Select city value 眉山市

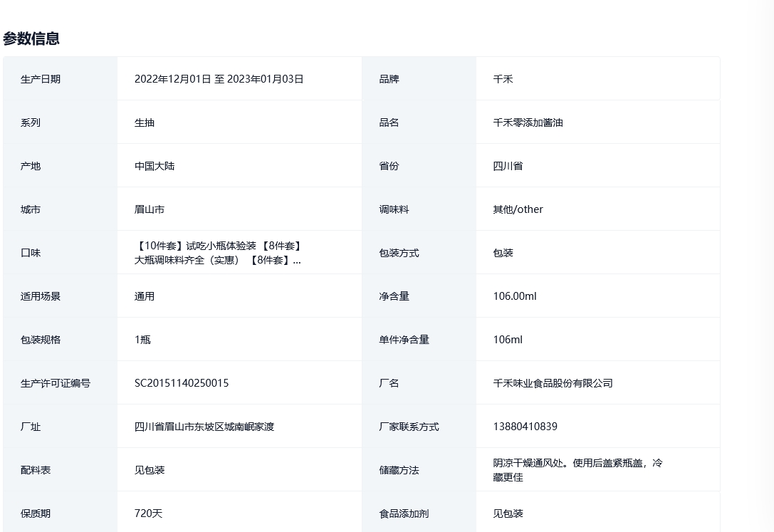pos(149,209)
